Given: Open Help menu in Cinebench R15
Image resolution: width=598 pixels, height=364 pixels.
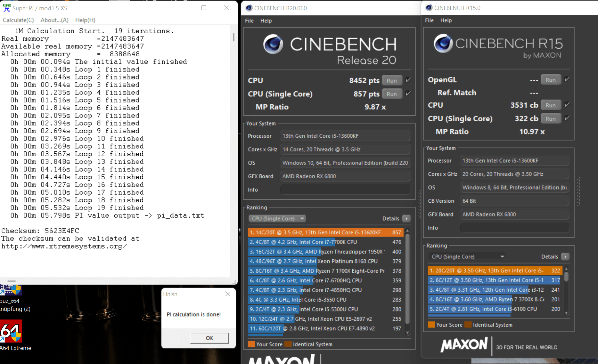Looking at the screenshot, I should (446, 20).
